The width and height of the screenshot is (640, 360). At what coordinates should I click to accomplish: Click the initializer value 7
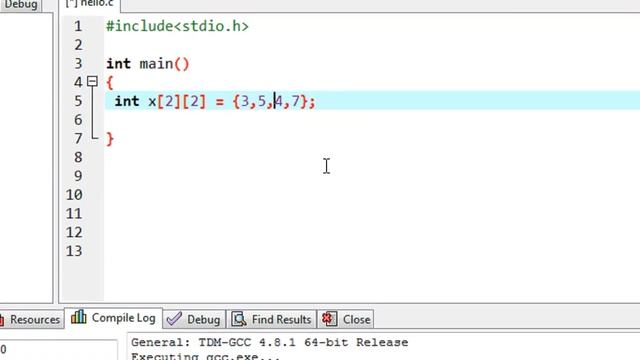click(296, 101)
